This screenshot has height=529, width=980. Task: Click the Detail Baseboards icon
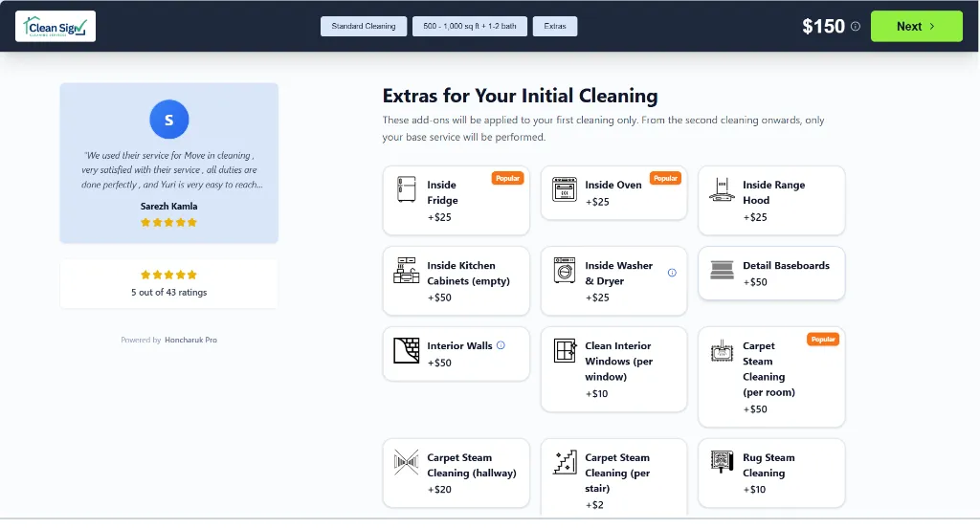tap(722, 270)
